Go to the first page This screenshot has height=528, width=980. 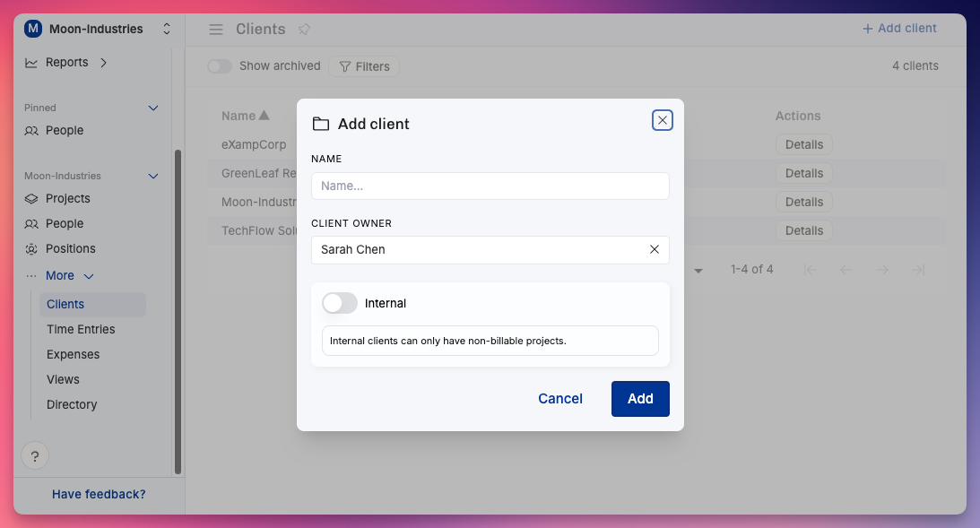(811, 270)
